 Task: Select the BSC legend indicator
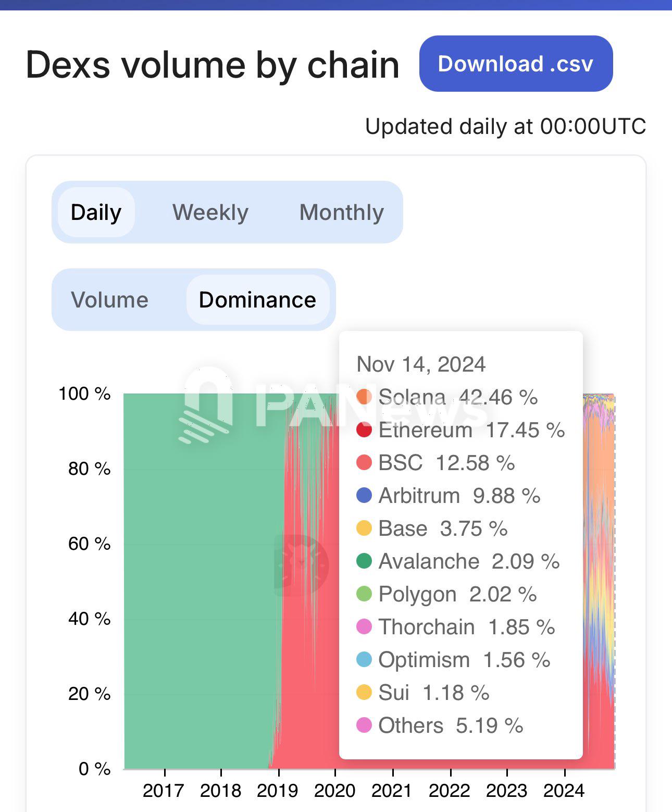tap(364, 462)
